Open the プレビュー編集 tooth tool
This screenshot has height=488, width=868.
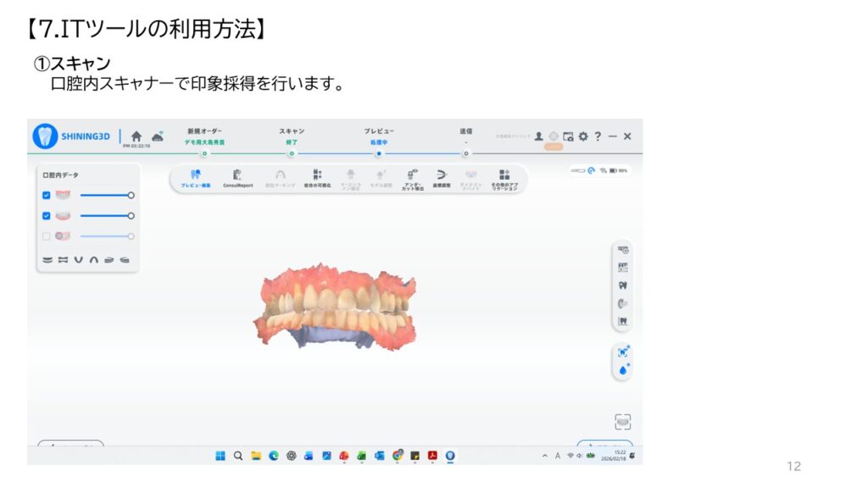click(x=196, y=178)
